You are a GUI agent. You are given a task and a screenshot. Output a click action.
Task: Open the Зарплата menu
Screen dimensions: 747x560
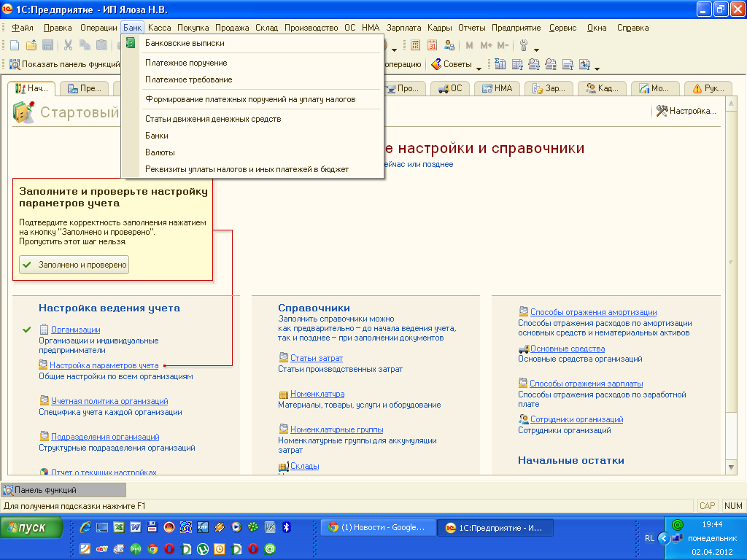(x=403, y=28)
